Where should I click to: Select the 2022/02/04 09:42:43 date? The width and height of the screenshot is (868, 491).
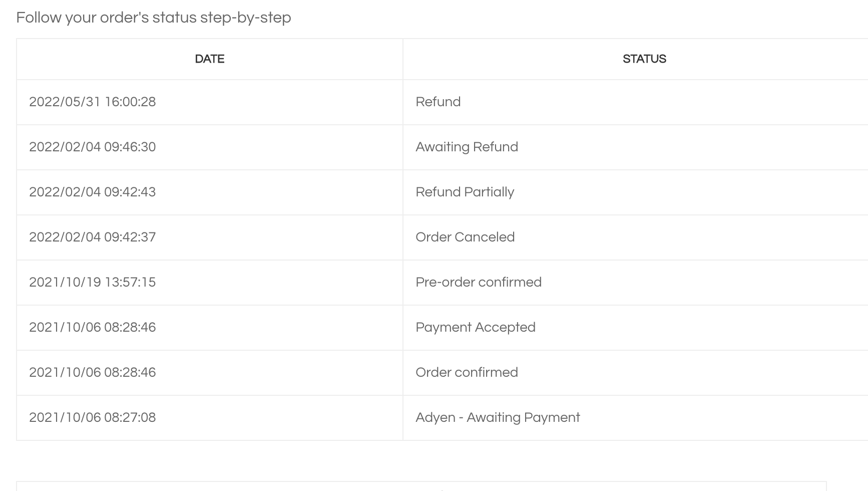pos(93,192)
